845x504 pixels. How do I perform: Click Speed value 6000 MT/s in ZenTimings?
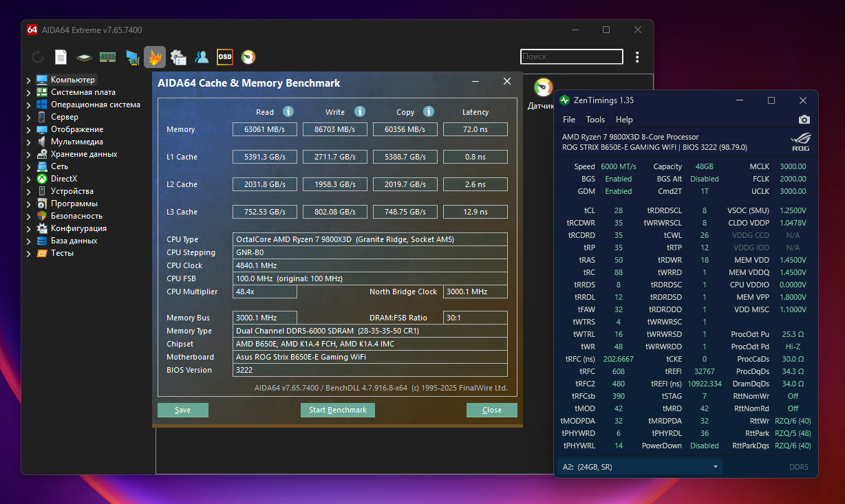pos(619,166)
